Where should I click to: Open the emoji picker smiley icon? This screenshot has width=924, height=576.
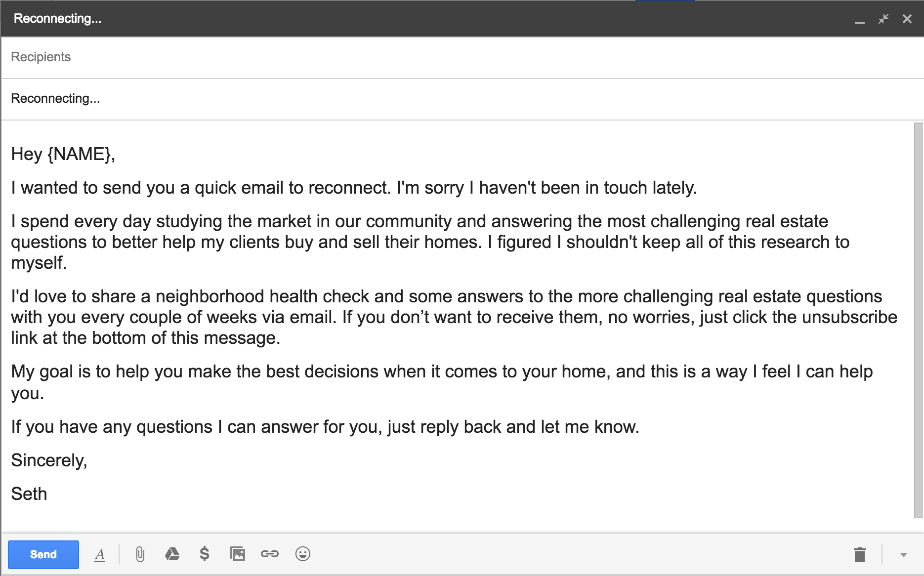(303, 554)
